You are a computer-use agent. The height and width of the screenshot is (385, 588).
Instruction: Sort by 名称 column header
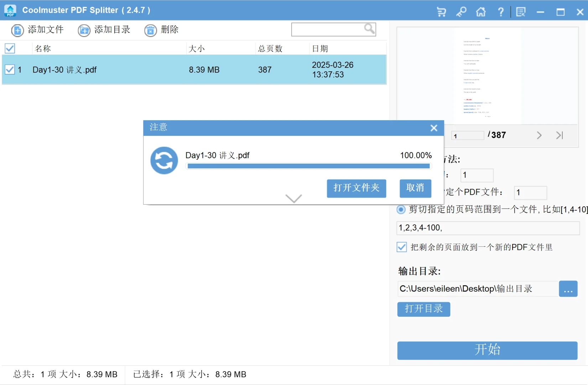43,48
